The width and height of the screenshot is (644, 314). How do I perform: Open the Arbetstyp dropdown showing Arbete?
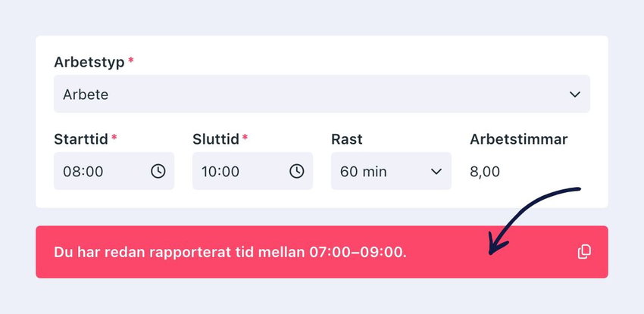(x=322, y=94)
